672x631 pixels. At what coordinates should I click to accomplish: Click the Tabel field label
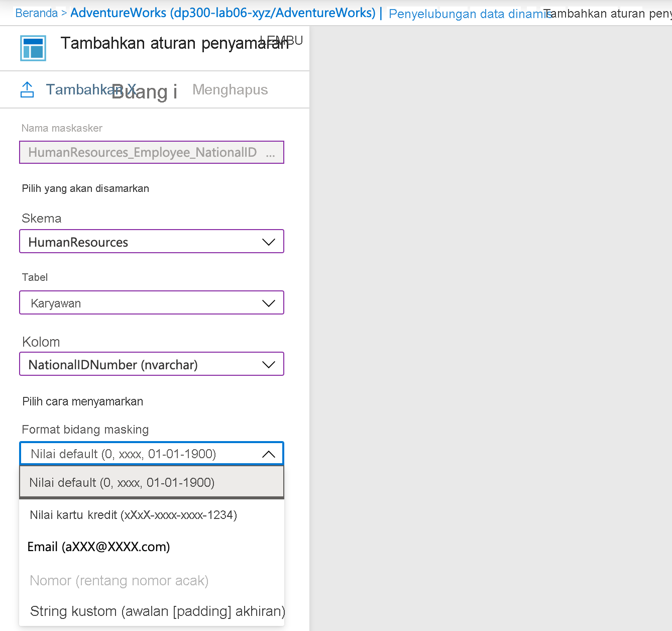click(35, 277)
